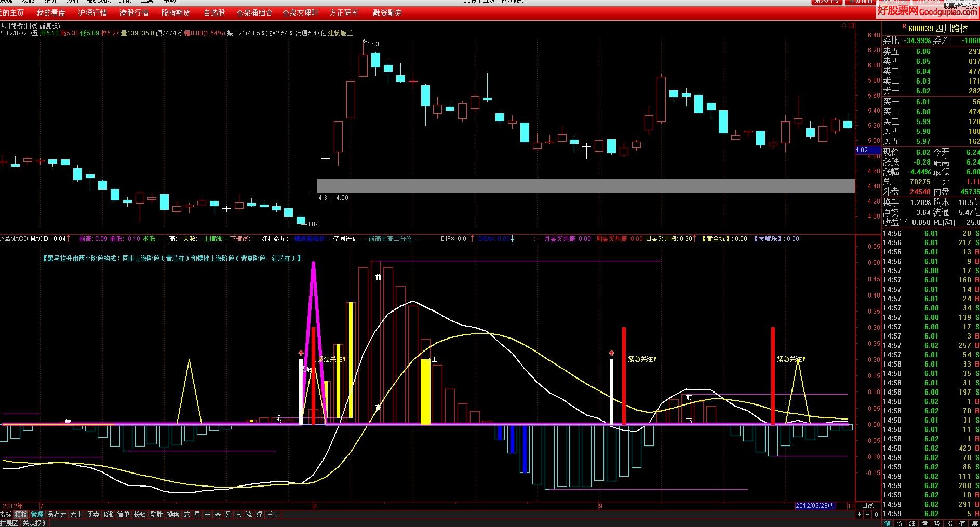Screen dimensions: 980x527
Task: Select the 绿 template tab
Action: click(260, 515)
